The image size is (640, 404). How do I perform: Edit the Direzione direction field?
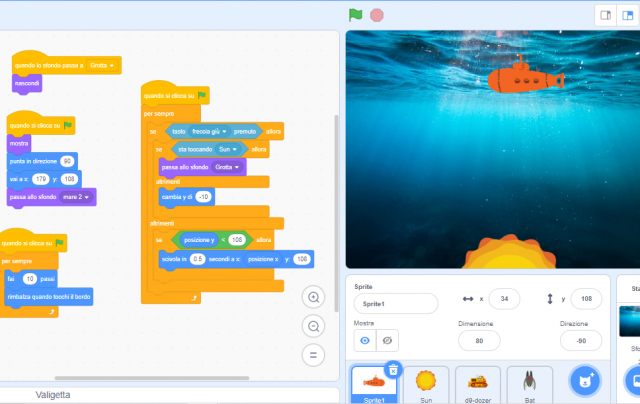point(581,341)
